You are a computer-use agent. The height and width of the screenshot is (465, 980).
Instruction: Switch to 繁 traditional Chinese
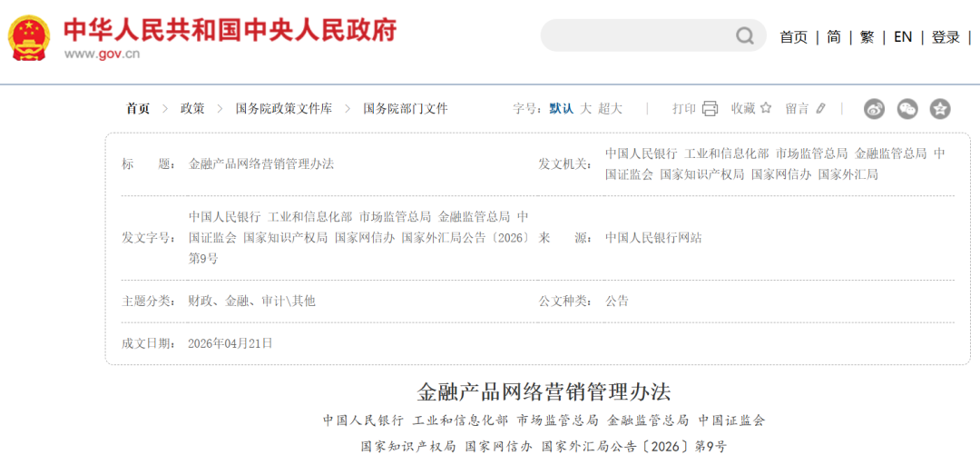coord(867,37)
